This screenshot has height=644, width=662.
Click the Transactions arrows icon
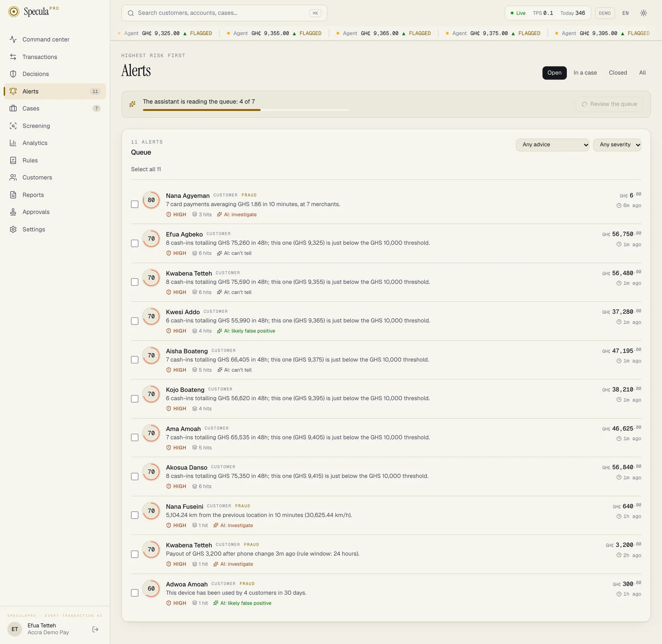point(13,57)
